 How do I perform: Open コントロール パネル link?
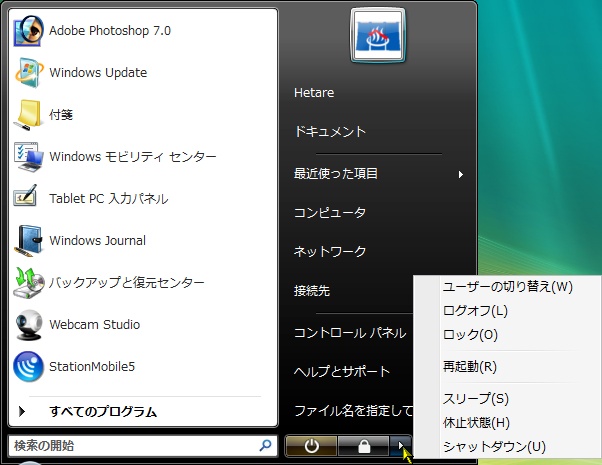tap(350, 333)
